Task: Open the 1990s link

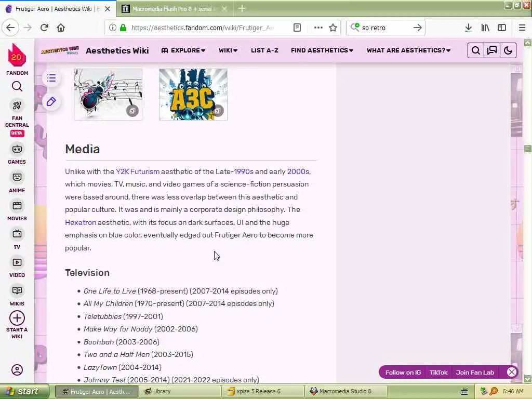Action: click(x=243, y=171)
